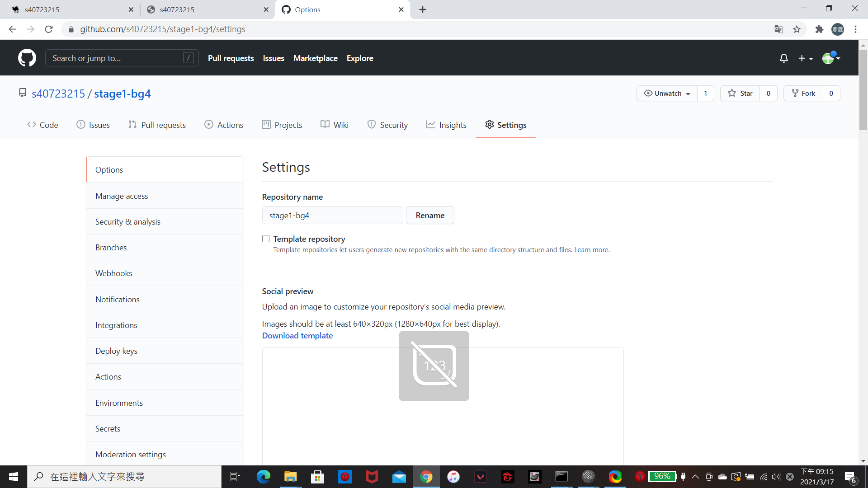Click the GitHub Octocat logo

point(27,58)
